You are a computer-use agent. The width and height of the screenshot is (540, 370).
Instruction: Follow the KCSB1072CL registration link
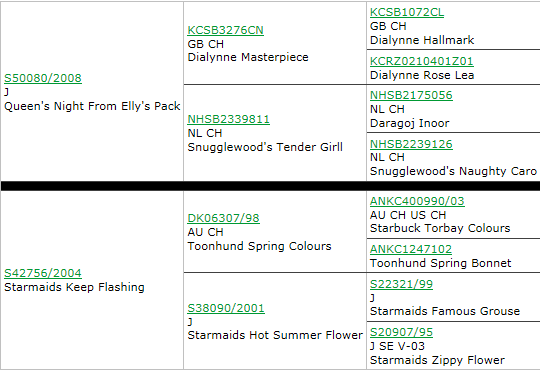pos(407,12)
